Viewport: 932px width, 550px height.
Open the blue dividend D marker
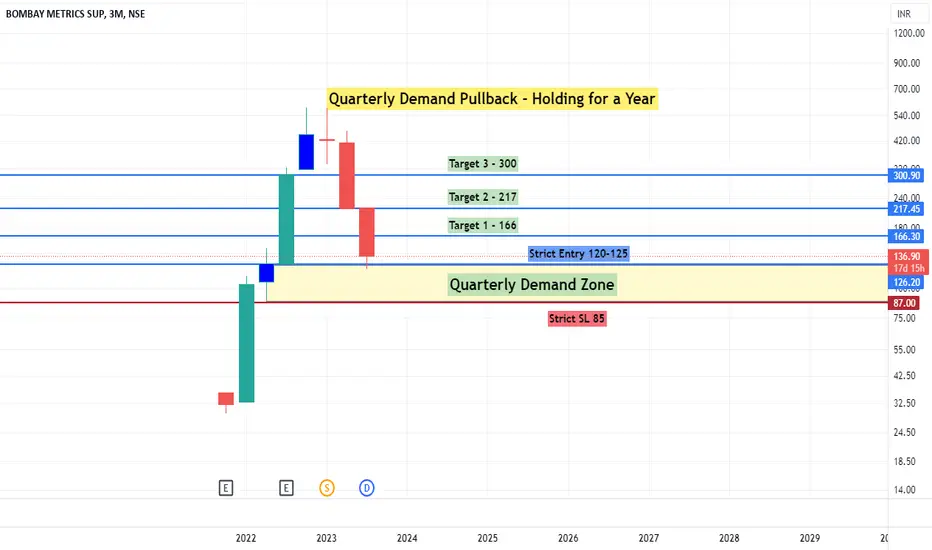pos(367,488)
